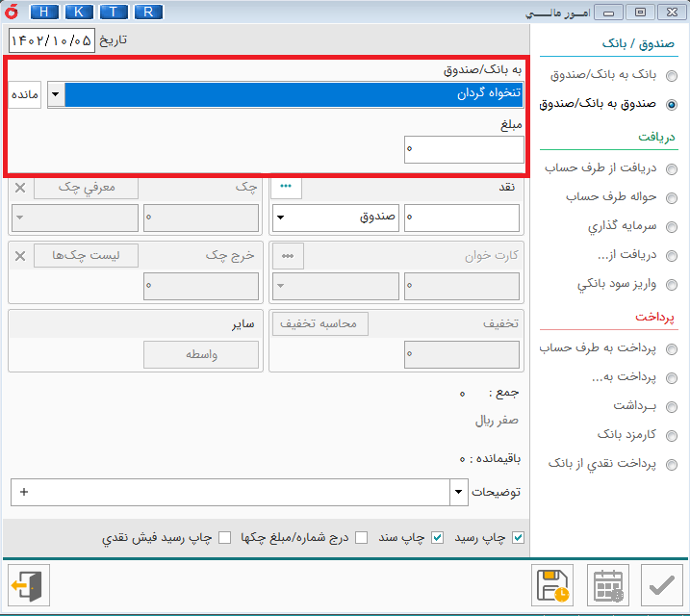
Task: Click the مبلغ amount input field
Action: pyautogui.click(x=464, y=149)
